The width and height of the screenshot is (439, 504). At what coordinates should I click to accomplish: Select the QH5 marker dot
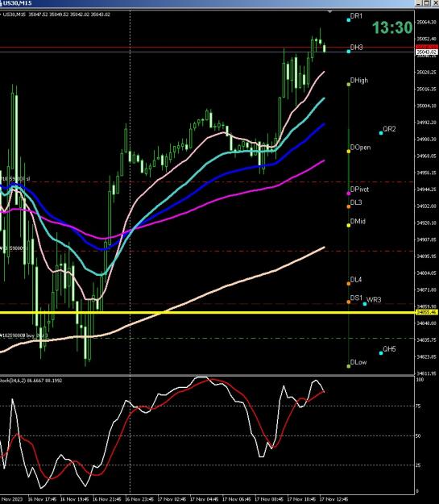pyautogui.click(x=381, y=353)
